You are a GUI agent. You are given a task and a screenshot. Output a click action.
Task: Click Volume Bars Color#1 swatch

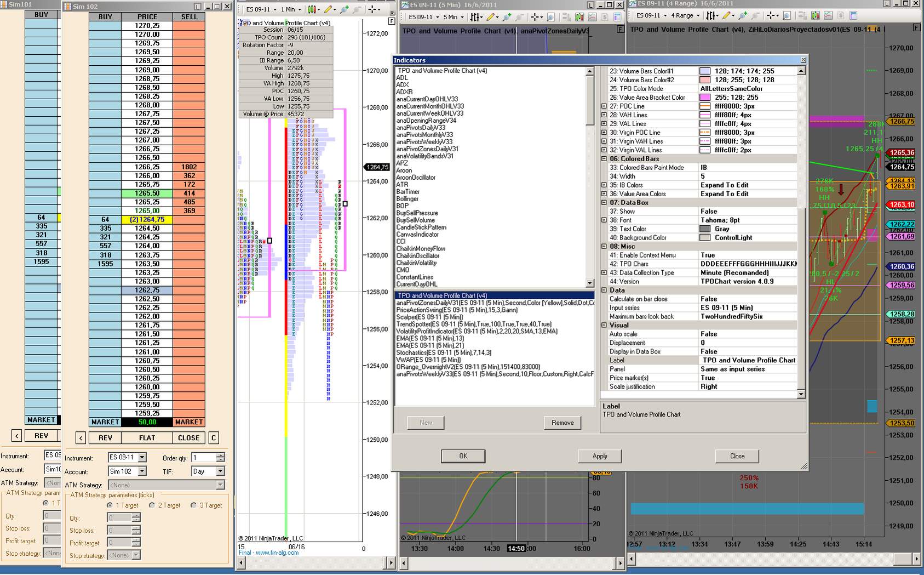705,71
